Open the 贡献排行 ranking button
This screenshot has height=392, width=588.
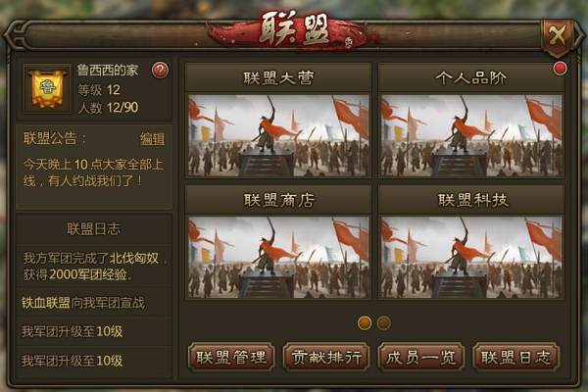pyautogui.click(x=326, y=357)
